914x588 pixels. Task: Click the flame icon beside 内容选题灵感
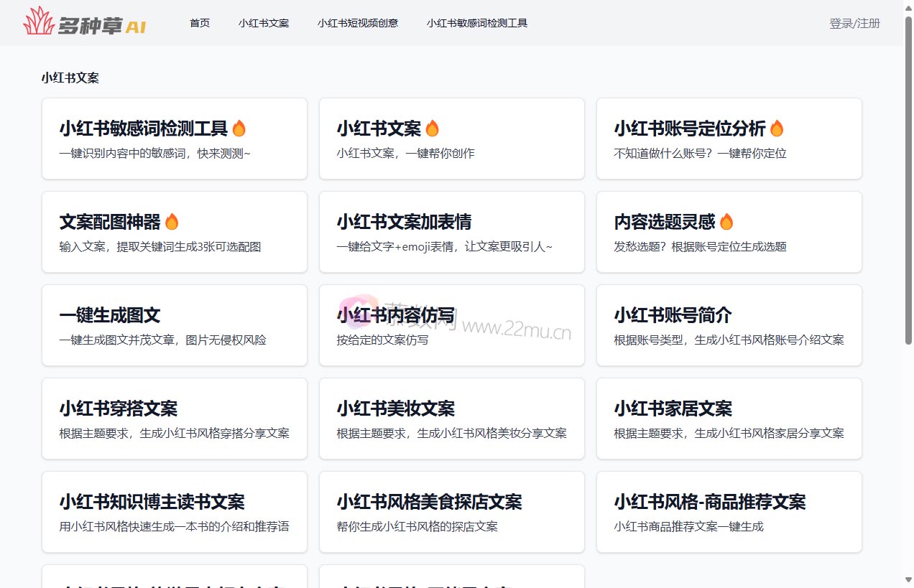tap(726, 222)
